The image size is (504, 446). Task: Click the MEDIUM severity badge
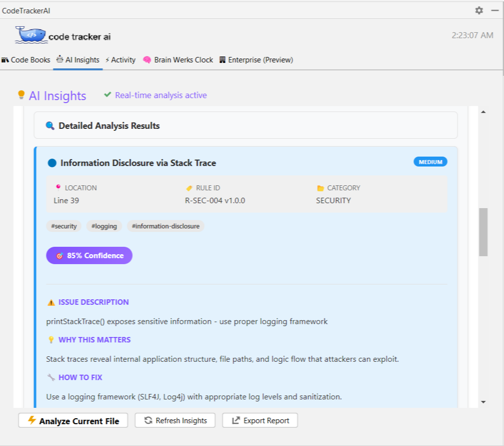pos(430,162)
